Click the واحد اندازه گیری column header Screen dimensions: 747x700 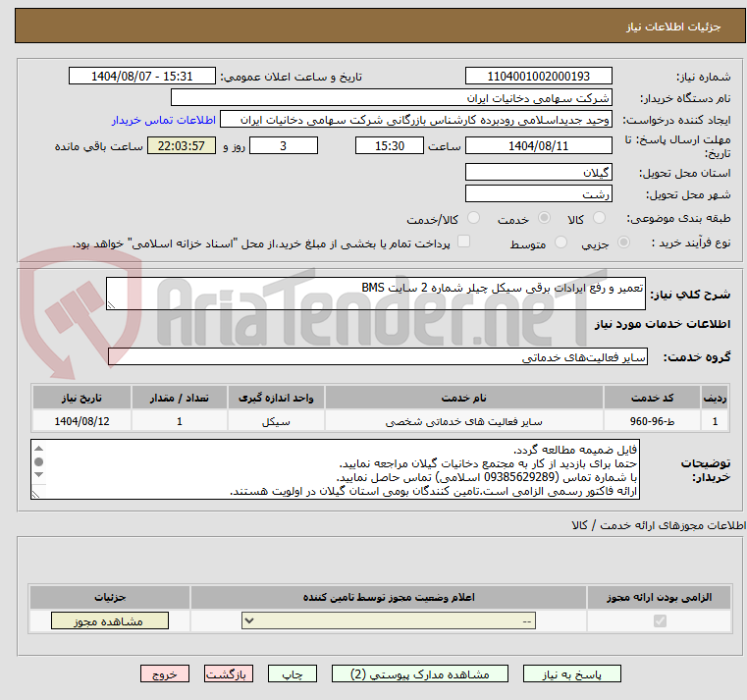(x=276, y=398)
